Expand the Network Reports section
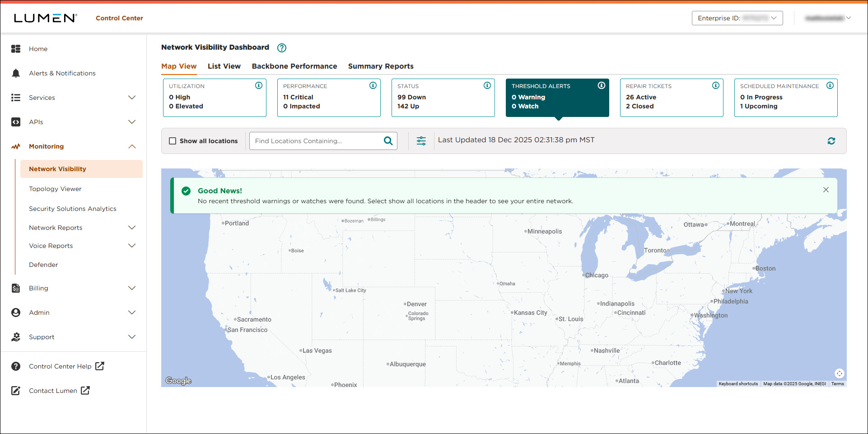 (132, 228)
